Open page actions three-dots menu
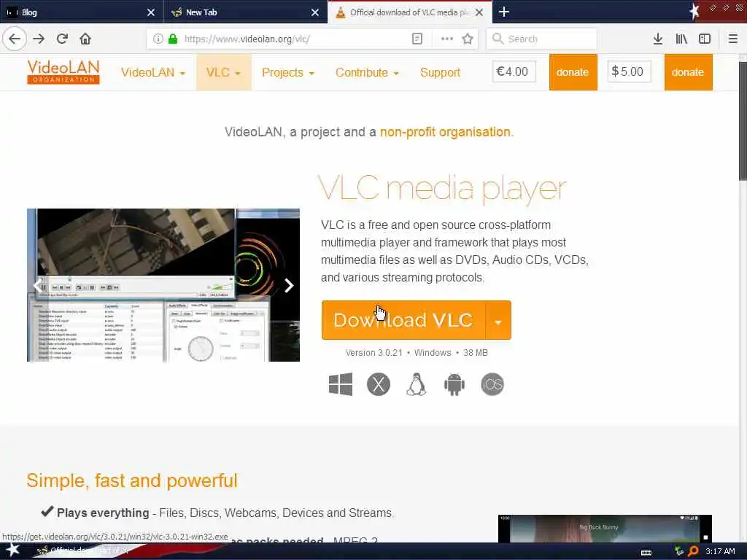Viewport: 747px width, 560px height. tap(447, 39)
